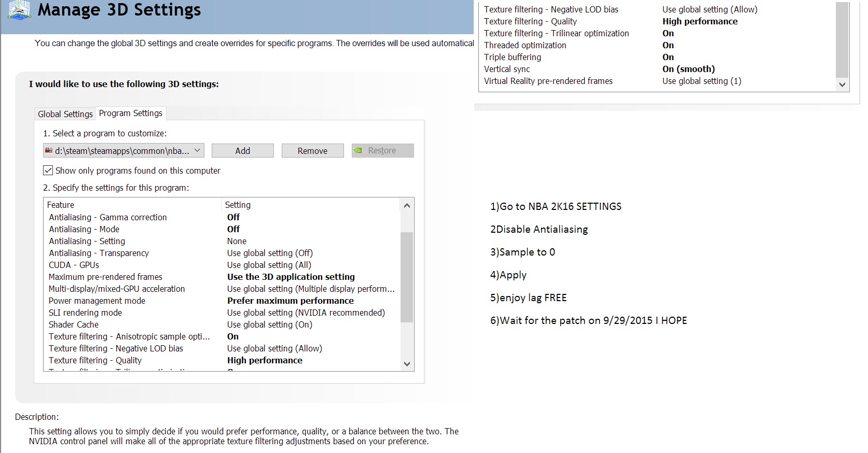868x453 pixels.
Task: Click the Vertical sync row in the top-right panel
Action: pyautogui.click(x=507, y=69)
